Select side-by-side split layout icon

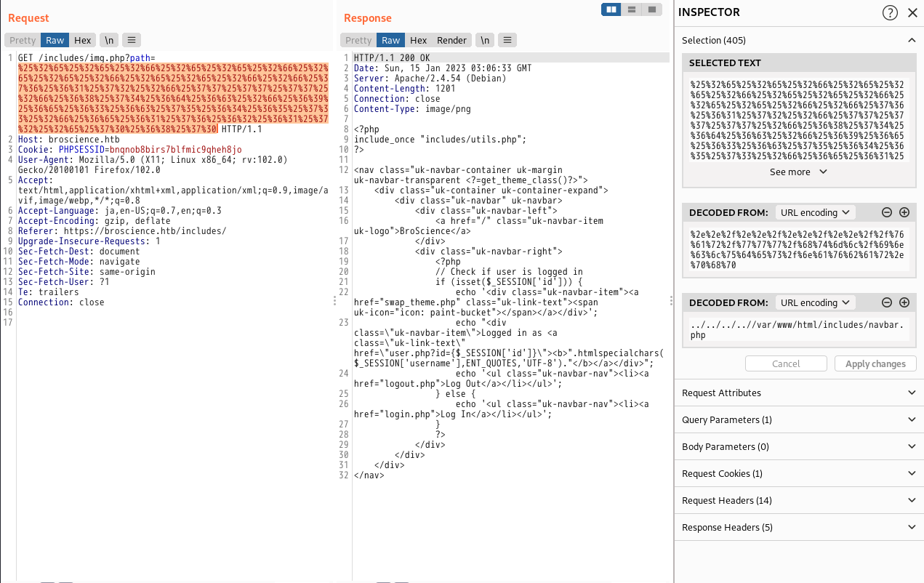(x=611, y=9)
